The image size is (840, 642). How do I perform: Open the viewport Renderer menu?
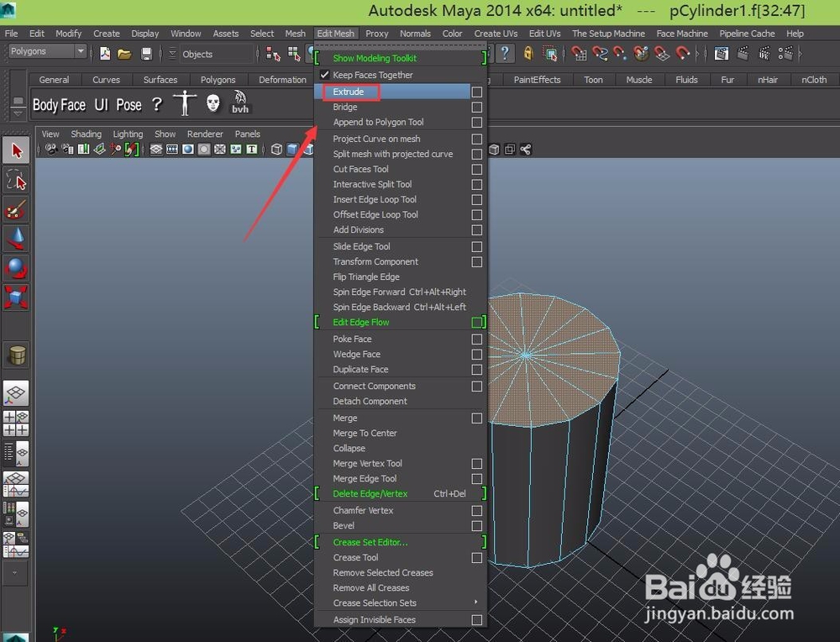(205, 134)
